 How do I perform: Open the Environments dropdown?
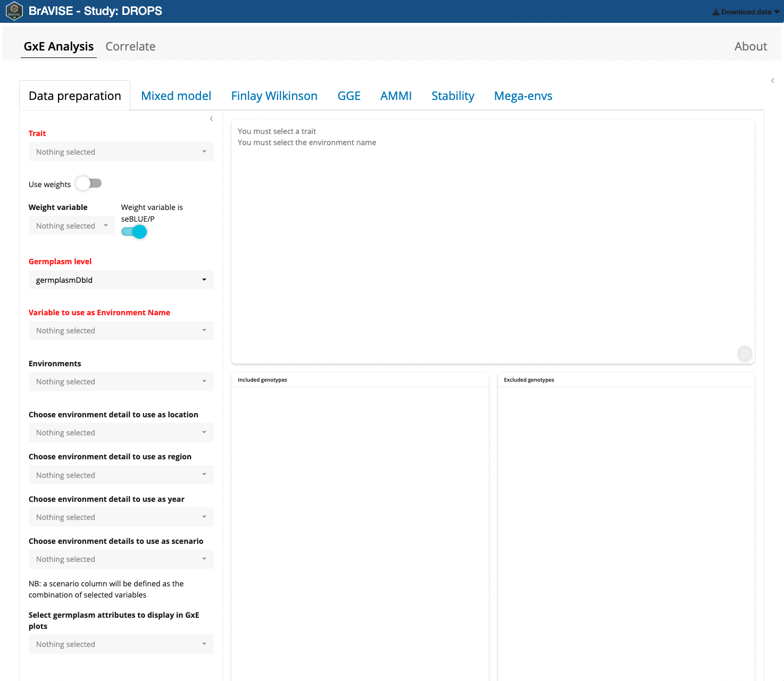tap(121, 382)
